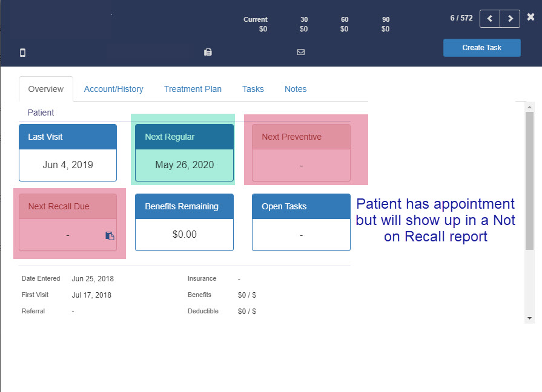Open the Next Preventive card
The width and height of the screenshot is (542, 392).
pyautogui.click(x=301, y=151)
